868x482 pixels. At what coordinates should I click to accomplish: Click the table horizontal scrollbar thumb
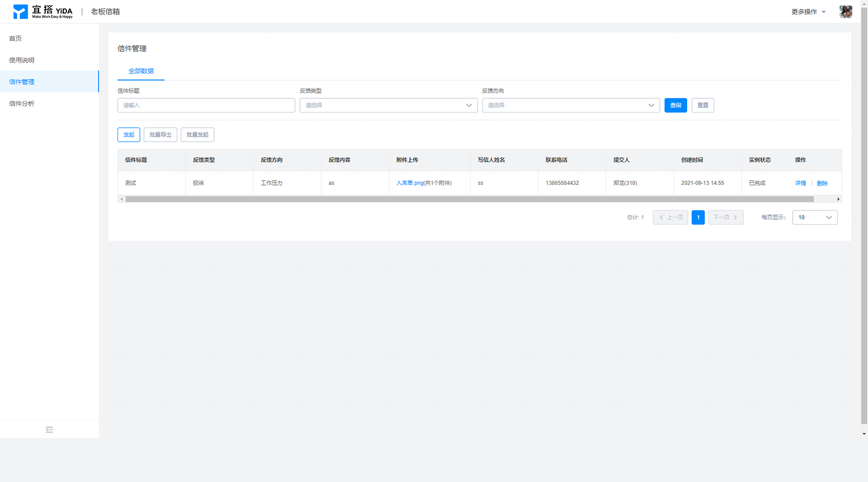[470, 199]
